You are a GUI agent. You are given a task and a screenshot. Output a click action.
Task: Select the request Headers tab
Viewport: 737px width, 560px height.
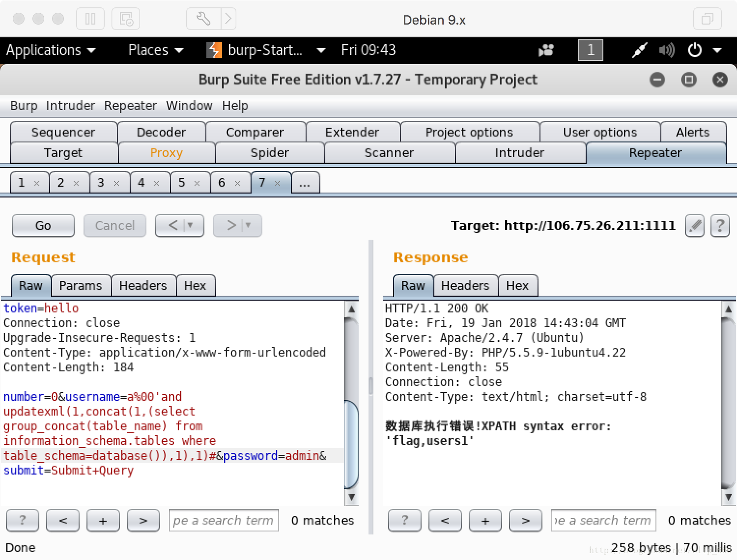143,285
